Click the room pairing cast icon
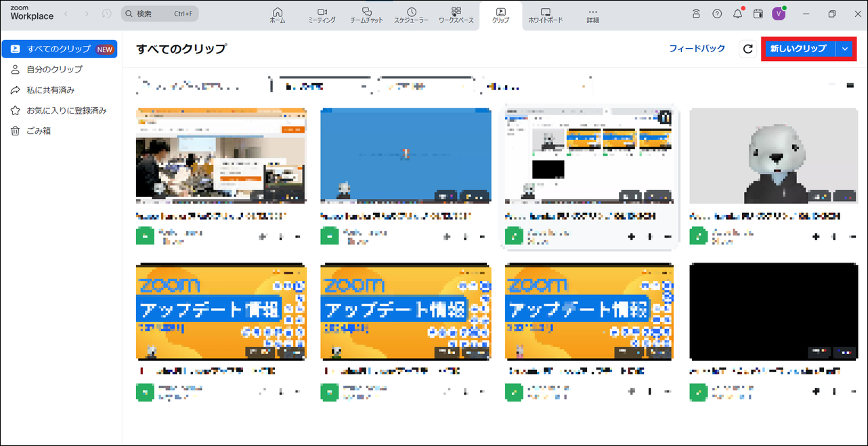 point(696,14)
